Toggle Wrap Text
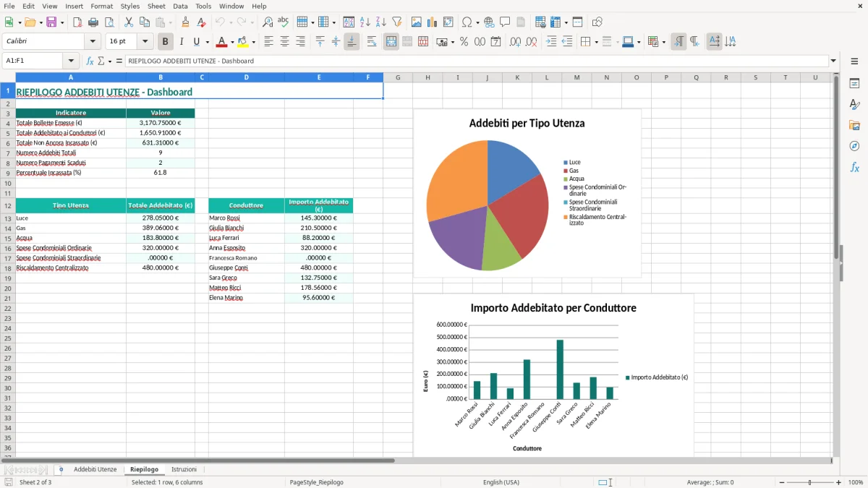Viewport: 868px width, 488px height. click(372, 42)
